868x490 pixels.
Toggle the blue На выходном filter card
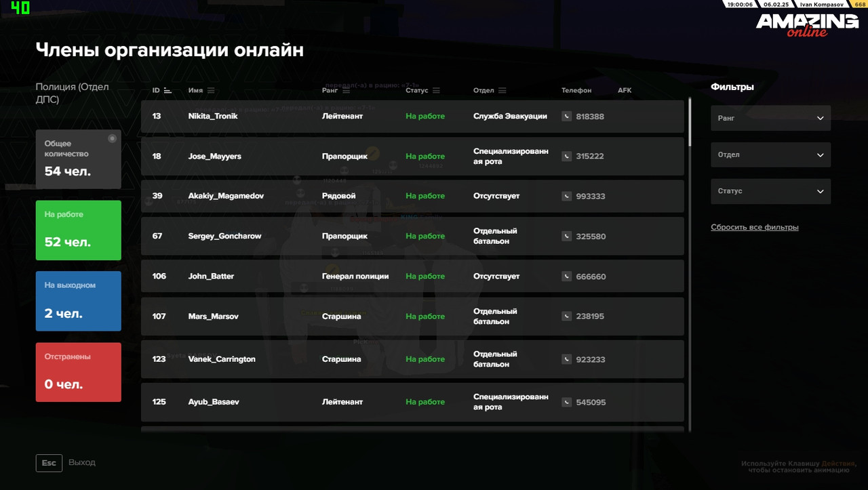(x=78, y=301)
